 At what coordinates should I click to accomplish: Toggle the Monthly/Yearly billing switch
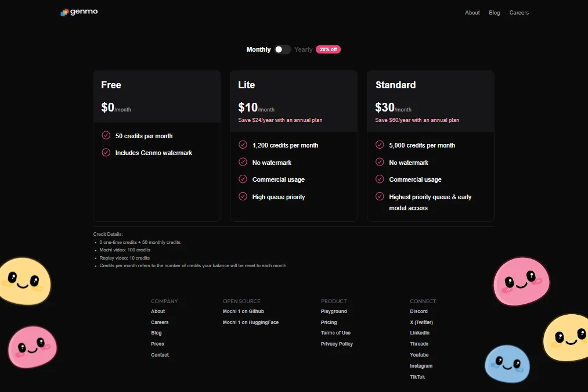click(x=282, y=49)
